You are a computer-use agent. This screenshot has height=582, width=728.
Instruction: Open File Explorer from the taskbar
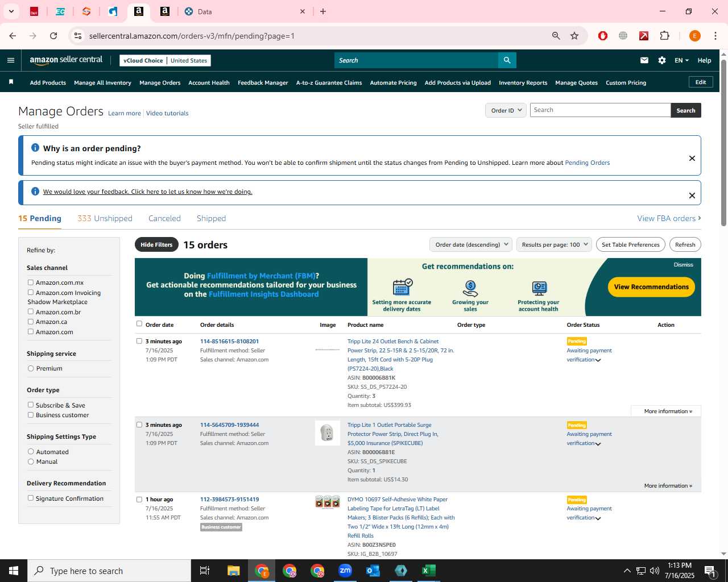(x=234, y=571)
